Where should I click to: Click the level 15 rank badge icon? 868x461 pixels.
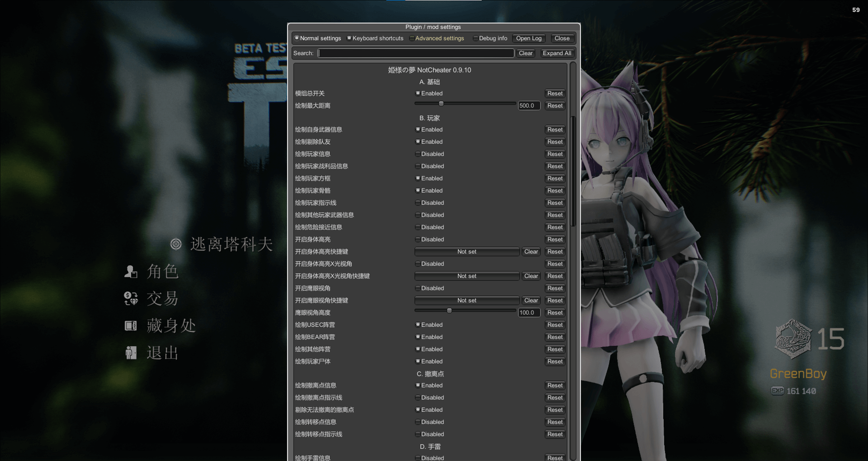(793, 339)
